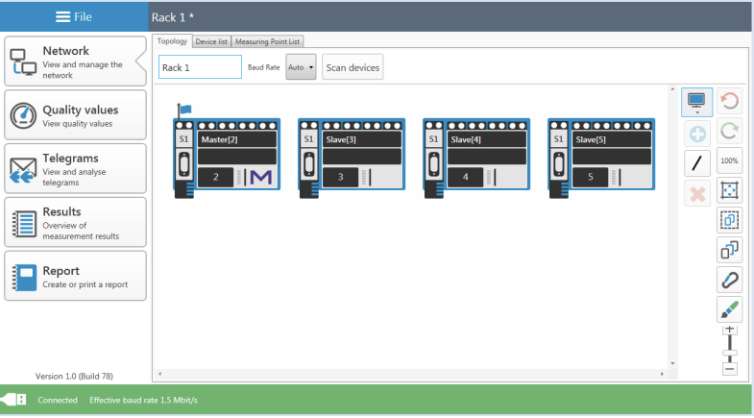Select the paintbrush color tool

click(729, 309)
